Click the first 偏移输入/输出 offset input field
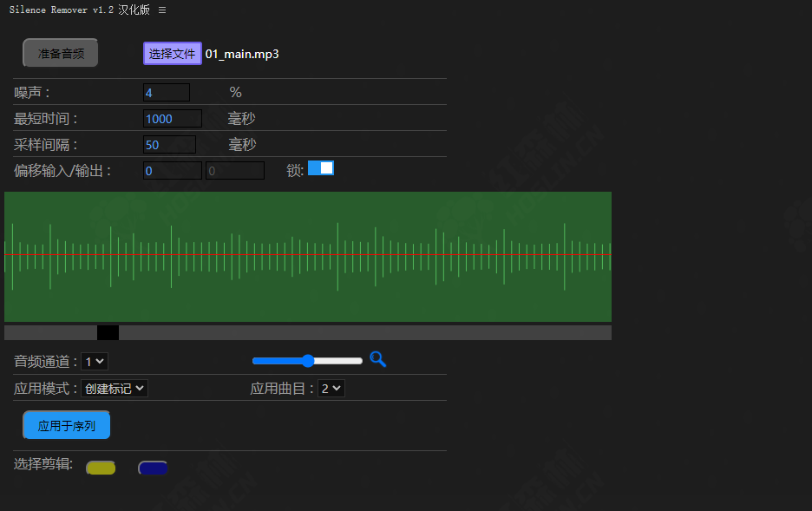812x511 pixels. [x=172, y=170]
